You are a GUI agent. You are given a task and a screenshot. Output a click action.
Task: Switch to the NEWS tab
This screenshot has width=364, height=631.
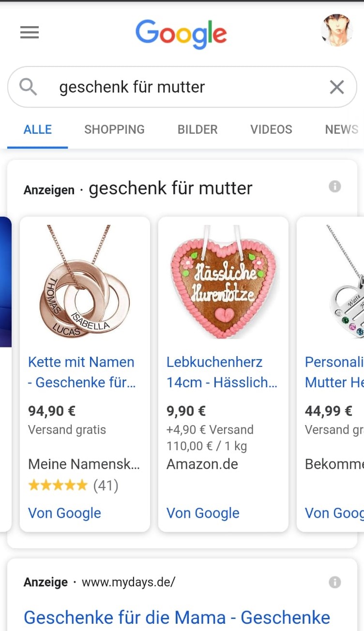tap(342, 129)
